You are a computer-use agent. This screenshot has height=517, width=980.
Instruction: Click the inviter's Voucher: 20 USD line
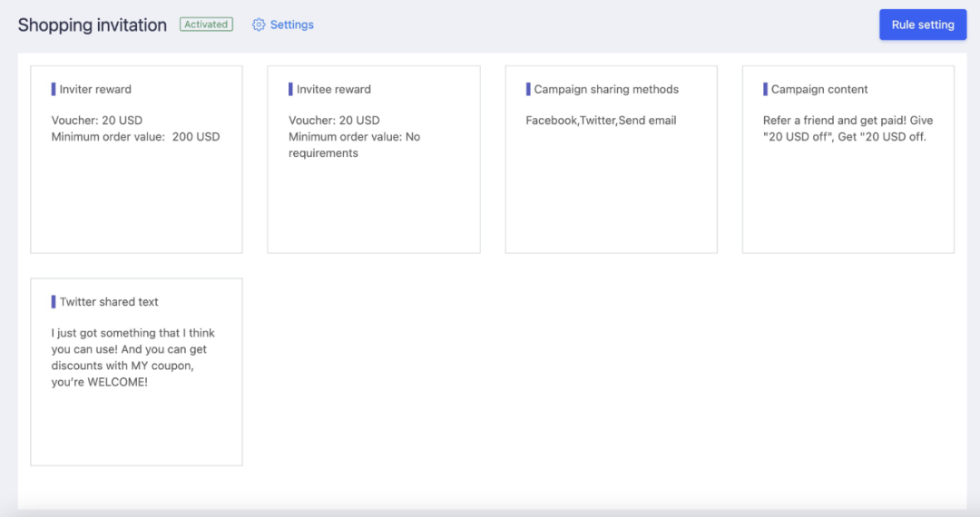click(97, 120)
